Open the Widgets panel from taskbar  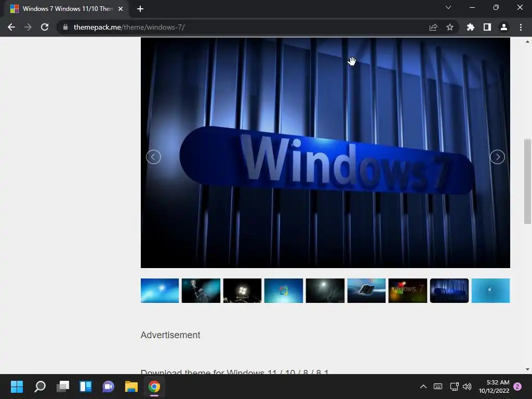pos(86,387)
